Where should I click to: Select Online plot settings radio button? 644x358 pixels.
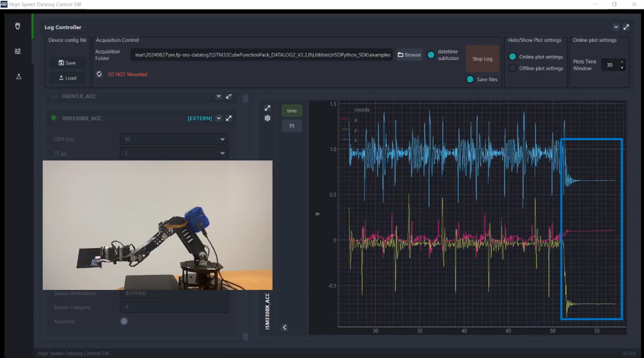[x=513, y=57]
